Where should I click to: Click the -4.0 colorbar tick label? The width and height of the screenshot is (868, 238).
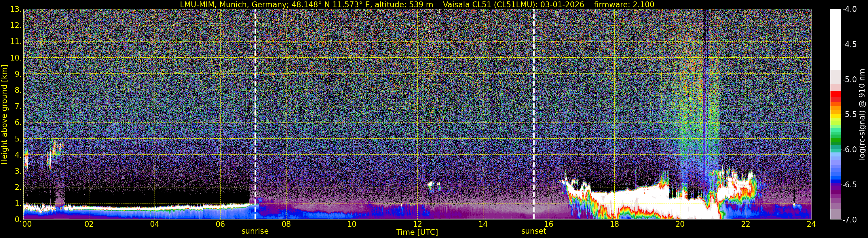pyautogui.click(x=849, y=10)
